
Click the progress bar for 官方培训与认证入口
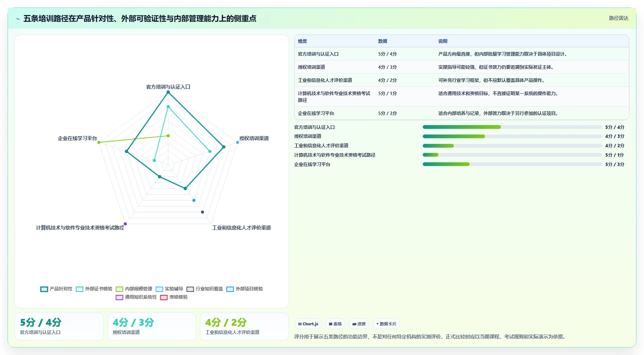[x=512, y=127]
